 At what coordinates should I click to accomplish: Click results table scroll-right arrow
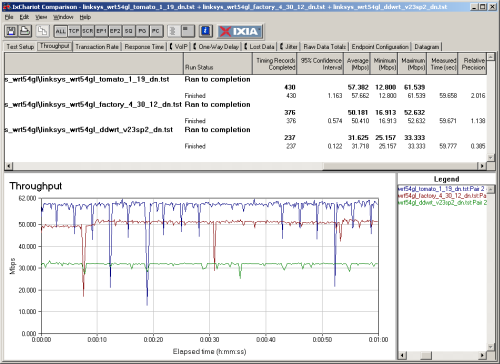coord(482,166)
